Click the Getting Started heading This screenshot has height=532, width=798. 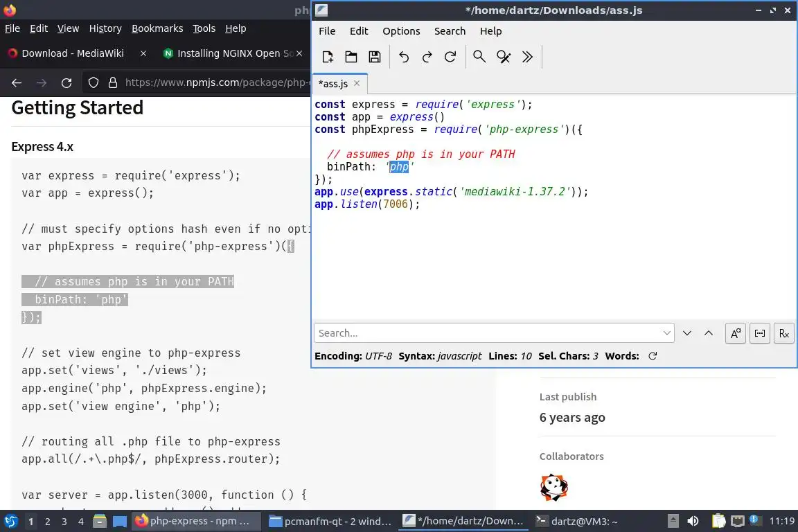tap(78, 107)
